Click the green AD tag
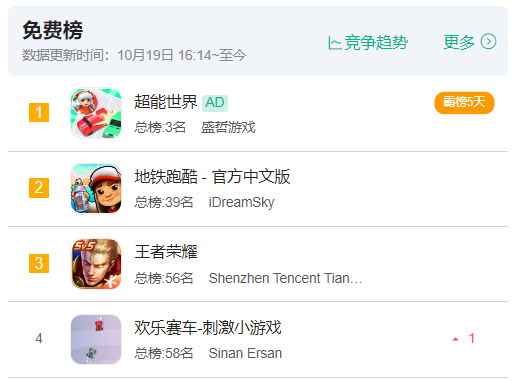522x380 pixels. point(215,103)
